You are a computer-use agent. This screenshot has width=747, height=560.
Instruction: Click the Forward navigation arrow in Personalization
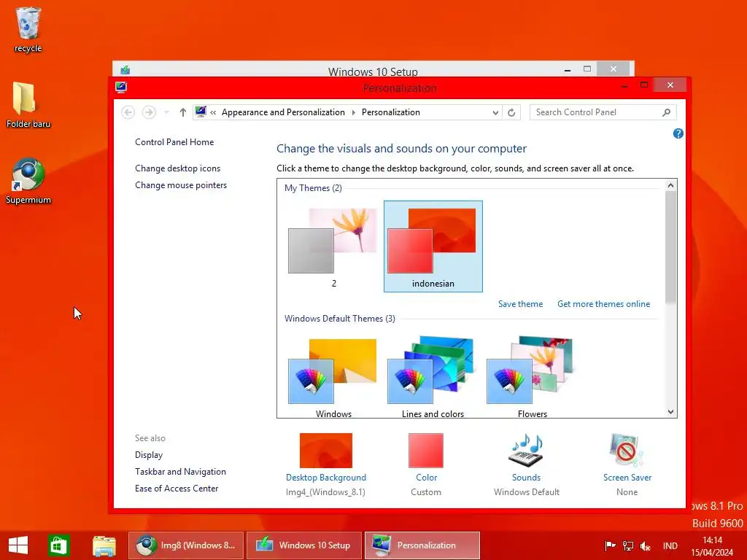149,112
